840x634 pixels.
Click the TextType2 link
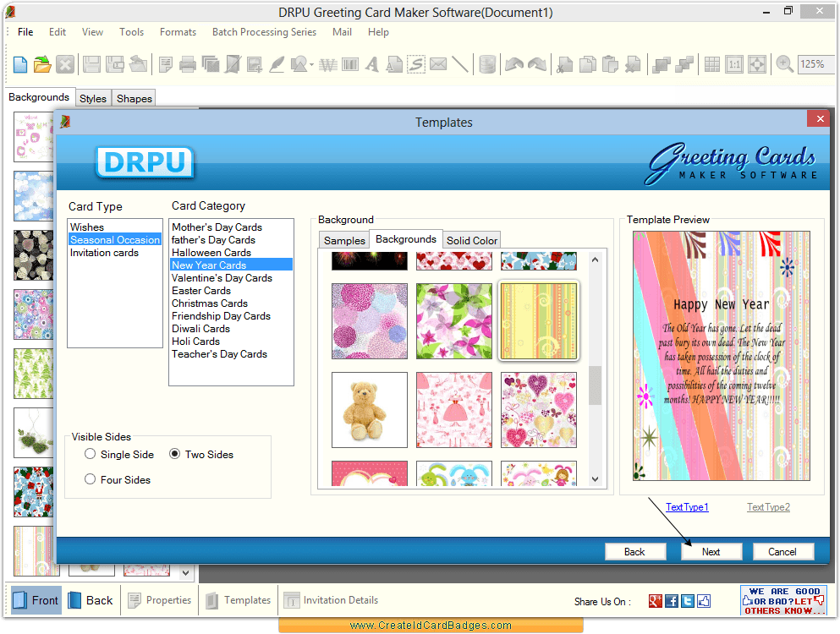pyautogui.click(x=768, y=507)
